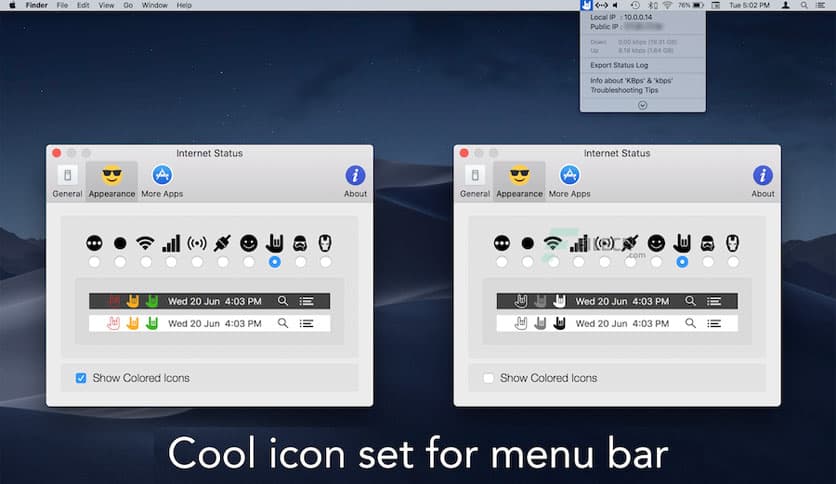The height and width of the screenshot is (484, 836).
Task: Uncheck Show Colored Icons in left window
Action: click(x=81, y=378)
